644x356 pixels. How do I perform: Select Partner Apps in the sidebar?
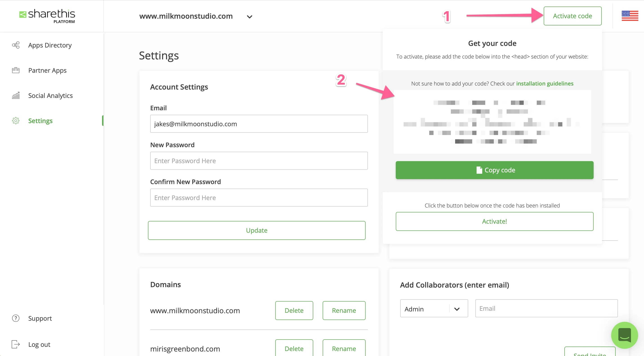47,70
